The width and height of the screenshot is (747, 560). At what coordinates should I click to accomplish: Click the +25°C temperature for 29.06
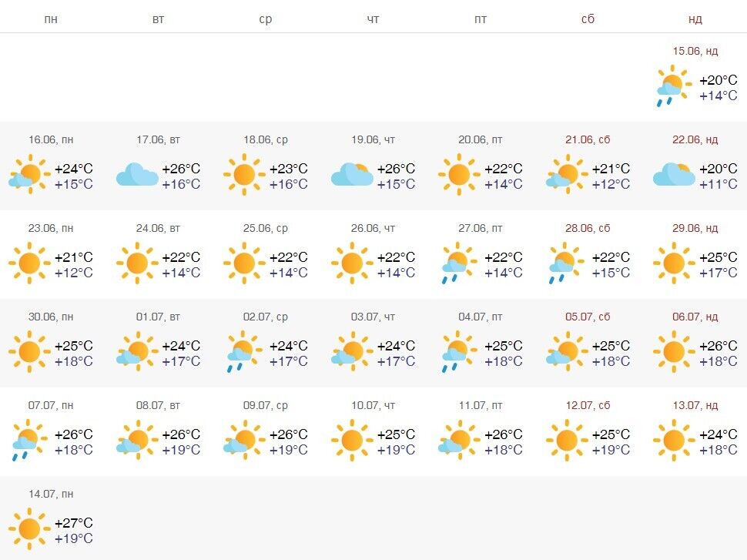pyautogui.click(x=719, y=257)
